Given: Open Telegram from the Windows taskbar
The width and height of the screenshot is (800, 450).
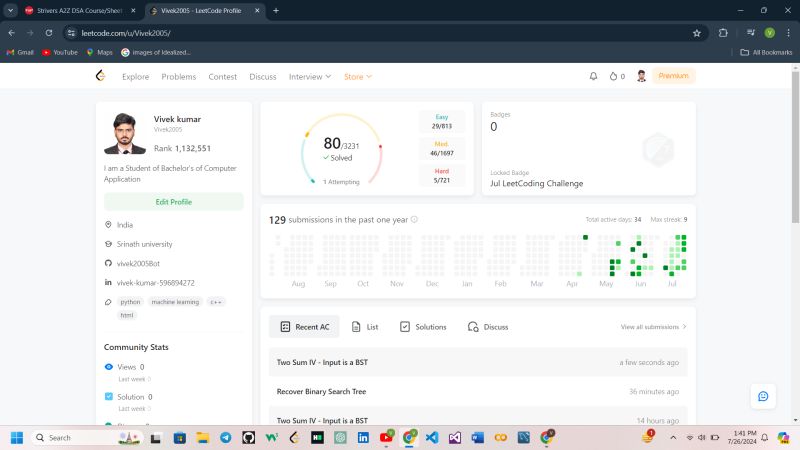Looking at the screenshot, I should pos(225,437).
